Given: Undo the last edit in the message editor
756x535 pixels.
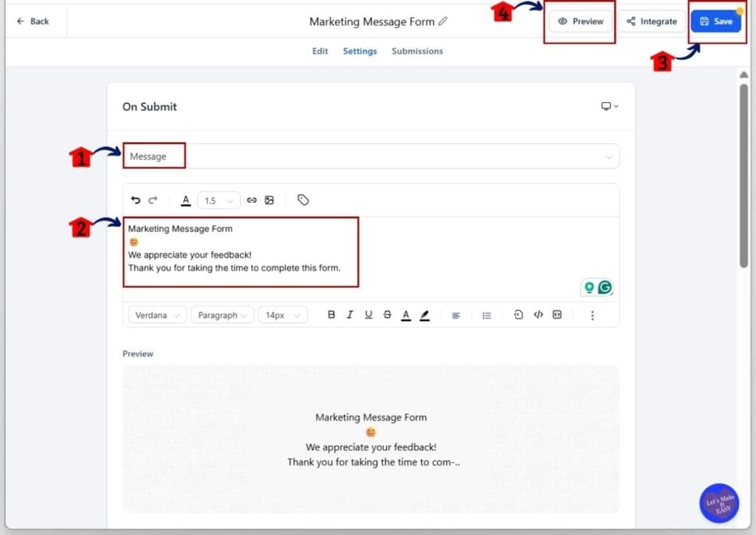Looking at the screenshot, I should (x=136, y=200).
